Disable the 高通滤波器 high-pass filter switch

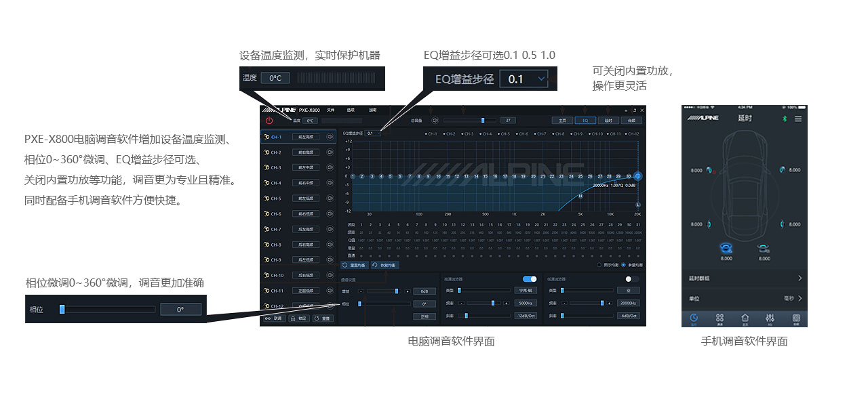click(529, 279)
